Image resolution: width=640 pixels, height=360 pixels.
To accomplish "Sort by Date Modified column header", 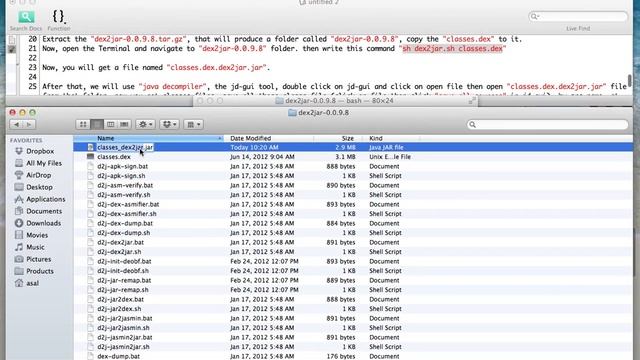I will pos(269,138).
